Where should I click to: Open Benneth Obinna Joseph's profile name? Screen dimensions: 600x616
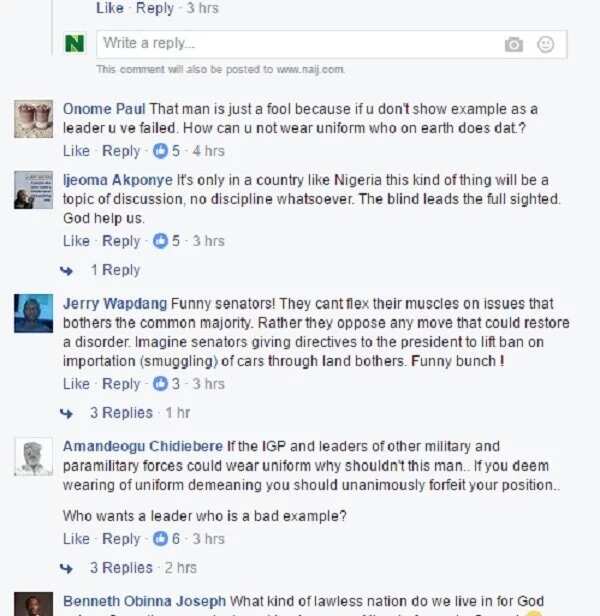click(145, 601)
